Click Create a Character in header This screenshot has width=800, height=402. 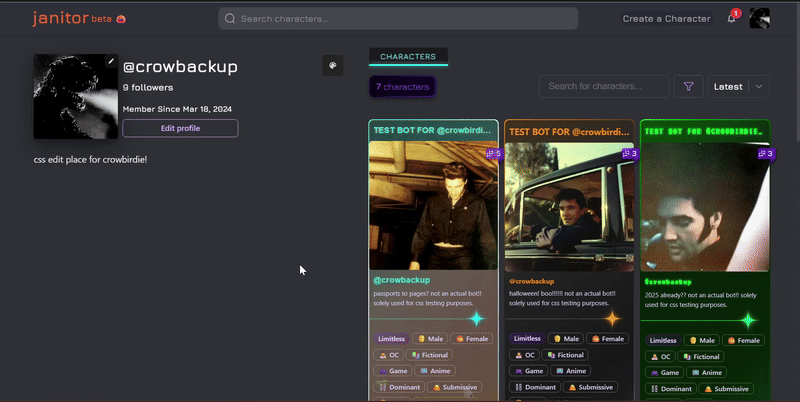(x=666, y=18)
